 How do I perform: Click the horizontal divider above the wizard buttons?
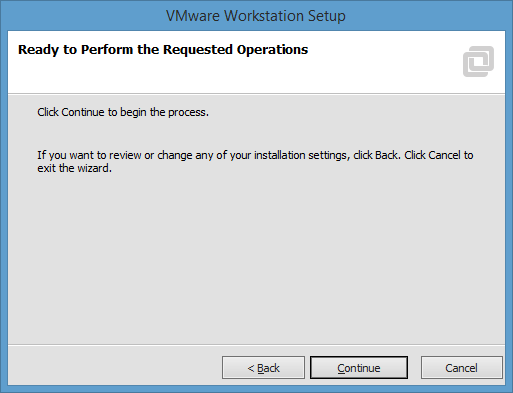[256, 344]
